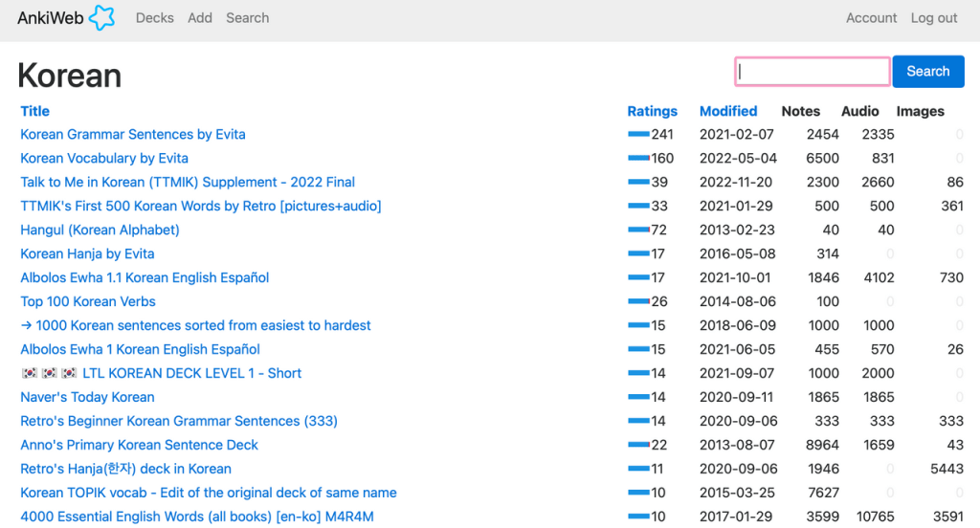Click rating bar showing 72 ratings
This screenshot has width=980, height=528.
[638, 230]
